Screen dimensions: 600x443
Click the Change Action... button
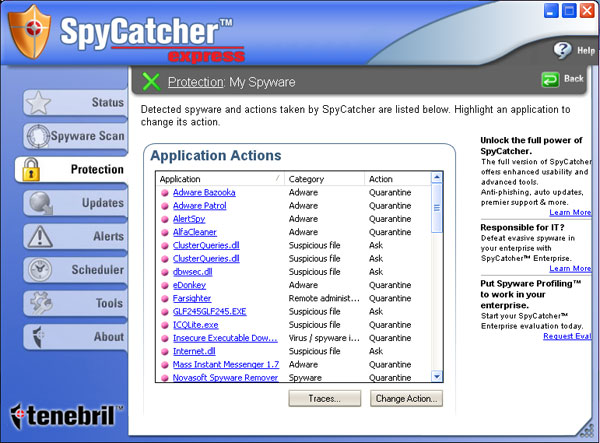point(406,398)
